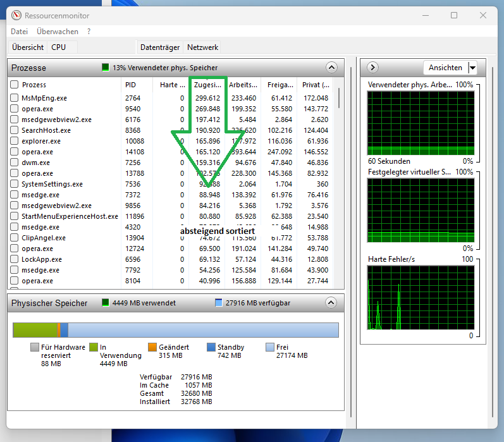Switch to the Netzwerk tab
Screen dimensions: 504x442
pos(202,47)
